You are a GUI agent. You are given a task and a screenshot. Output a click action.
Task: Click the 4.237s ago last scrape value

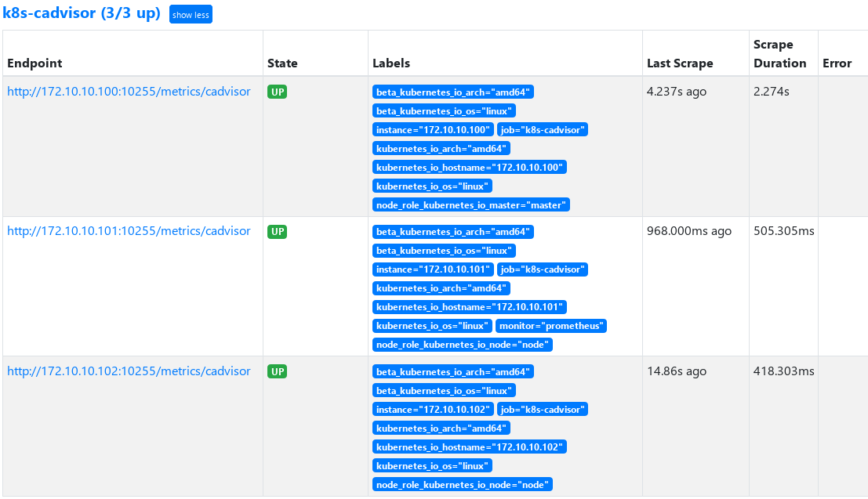(x=677, y=92)
